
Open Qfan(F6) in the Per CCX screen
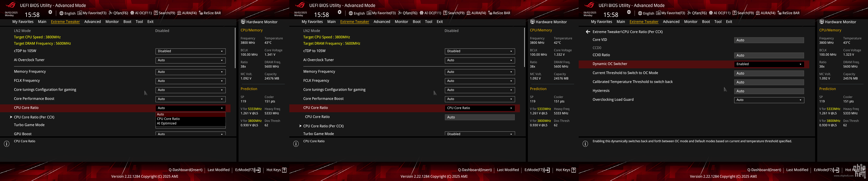click(x=697, y=13)
